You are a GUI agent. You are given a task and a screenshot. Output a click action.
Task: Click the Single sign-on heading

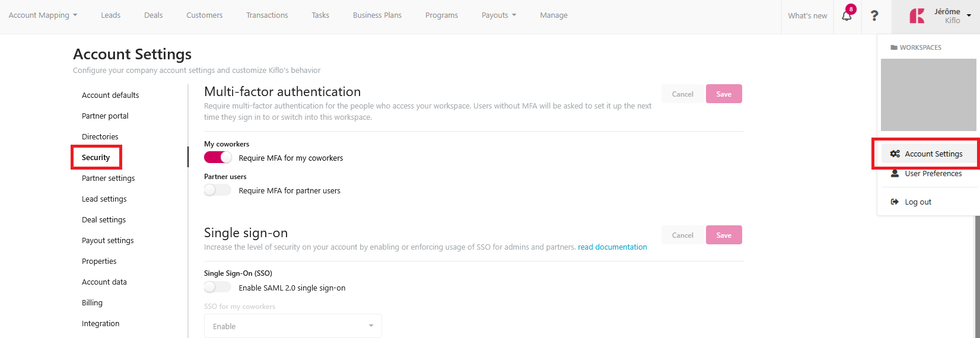coord(246,232)
